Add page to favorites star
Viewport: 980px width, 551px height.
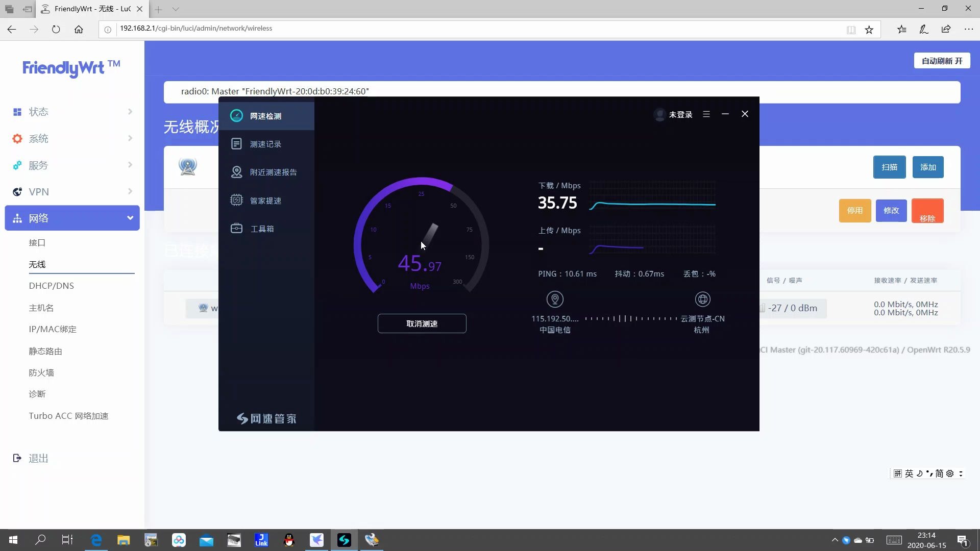point(869,30)
